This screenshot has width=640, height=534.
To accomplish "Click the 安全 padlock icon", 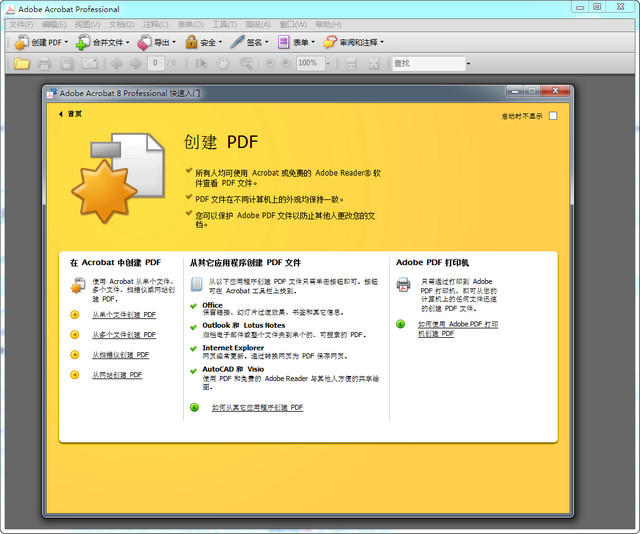I will click(x=191, y=43).
